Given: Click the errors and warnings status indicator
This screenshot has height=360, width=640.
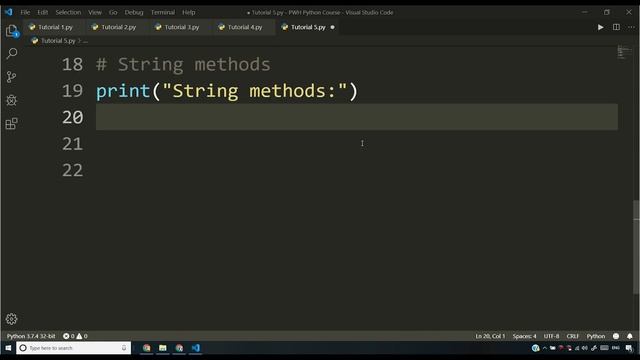Looking at the screenshot, I should (75, 336).
